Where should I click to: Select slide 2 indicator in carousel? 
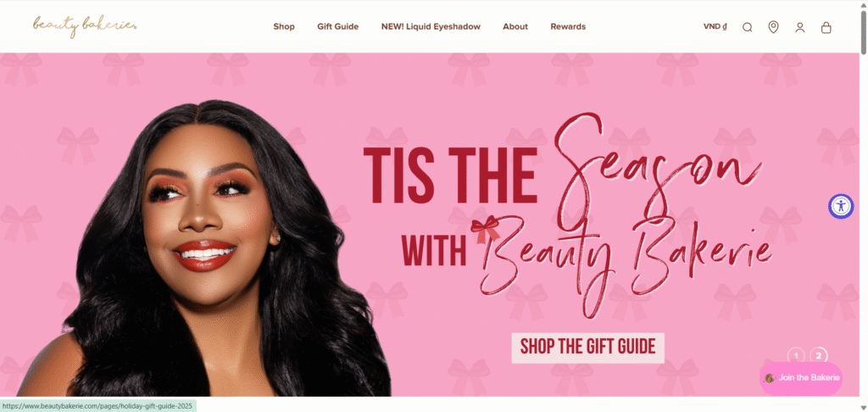[x=819, y=356]
